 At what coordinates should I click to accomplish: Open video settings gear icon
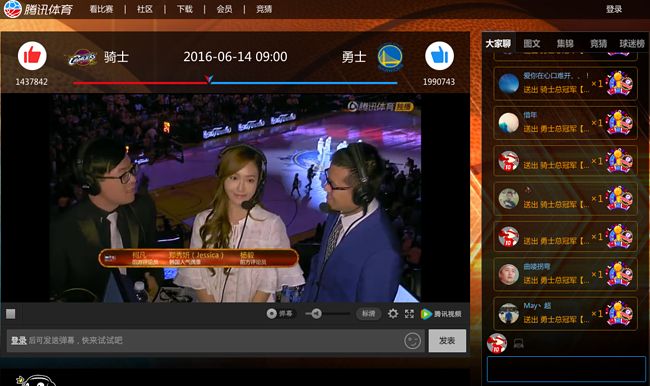[x=393, y=314]
